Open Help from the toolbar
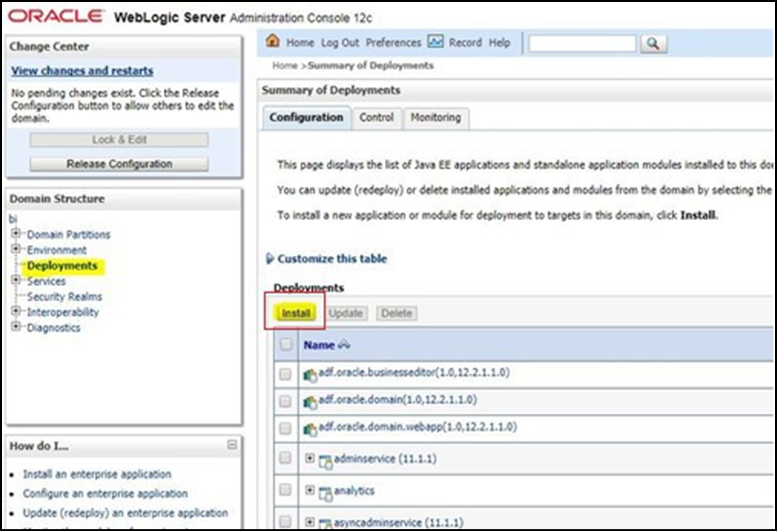 (499, 43)
